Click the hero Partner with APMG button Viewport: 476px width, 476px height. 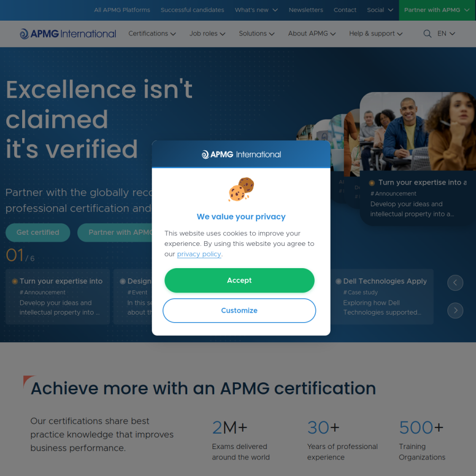click(x=115, y=233)
